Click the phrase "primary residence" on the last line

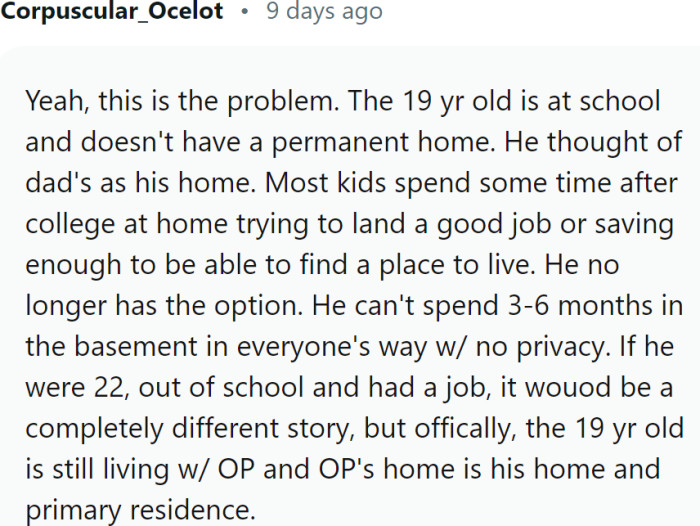[x=140, y=511]
